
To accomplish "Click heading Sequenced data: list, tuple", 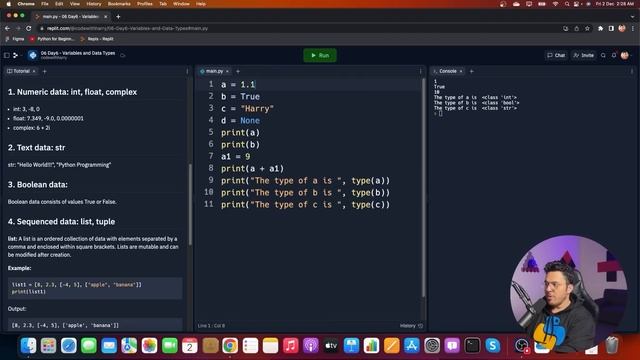I will 61,222.
